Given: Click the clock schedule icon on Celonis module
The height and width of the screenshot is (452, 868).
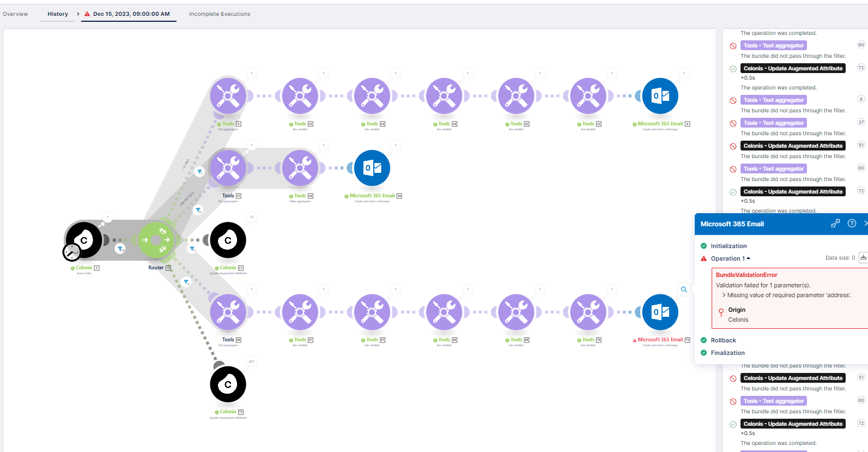Looking at the screenshot, I should click(x=72, y=252).
